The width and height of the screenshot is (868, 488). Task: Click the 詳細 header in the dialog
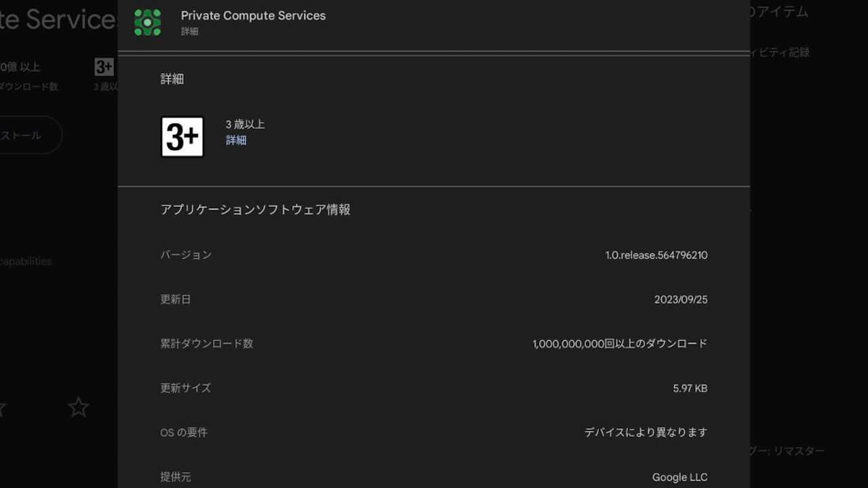pos(170,79)
